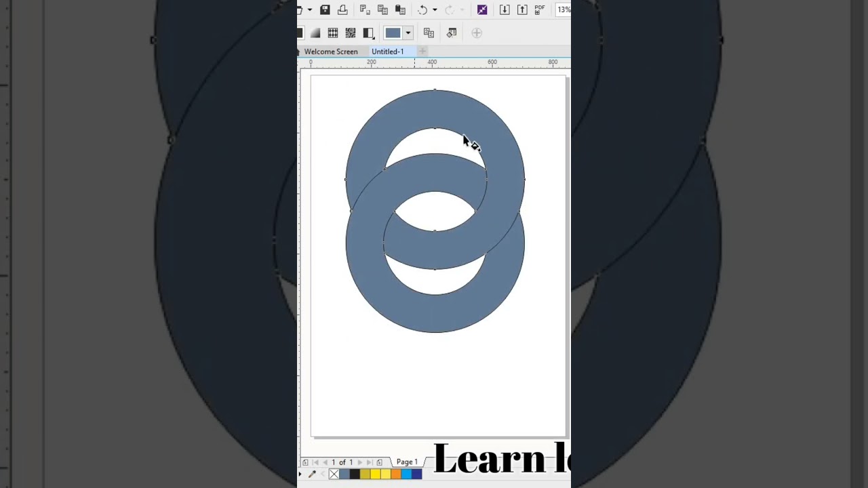The image size is (868, 488).
Task: Open the Edit fill dialog icon
Action: (x=452, y=33)
